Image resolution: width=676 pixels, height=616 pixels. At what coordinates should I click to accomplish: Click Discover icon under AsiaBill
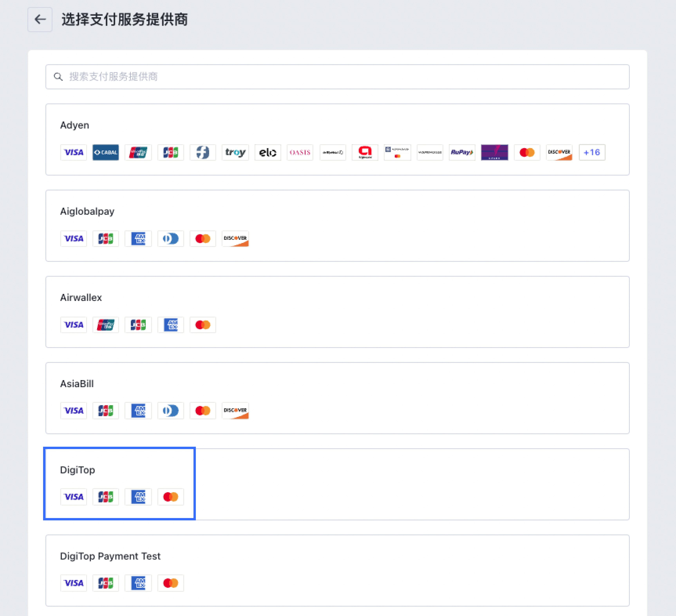[x=235, y=411]
